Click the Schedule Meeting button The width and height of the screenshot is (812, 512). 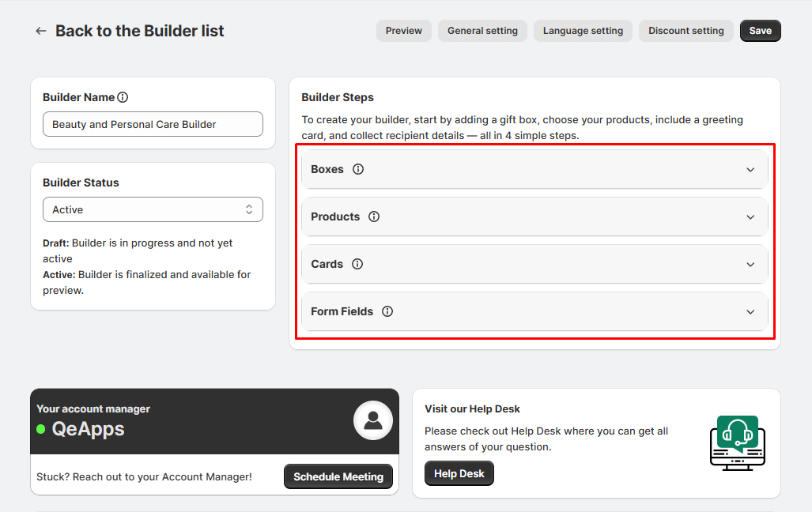click(338, 476)
